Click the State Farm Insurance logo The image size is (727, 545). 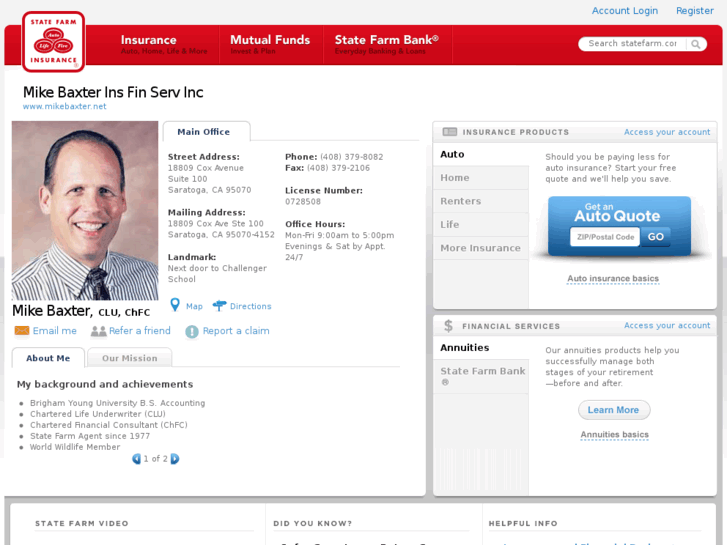click(53, 42)
